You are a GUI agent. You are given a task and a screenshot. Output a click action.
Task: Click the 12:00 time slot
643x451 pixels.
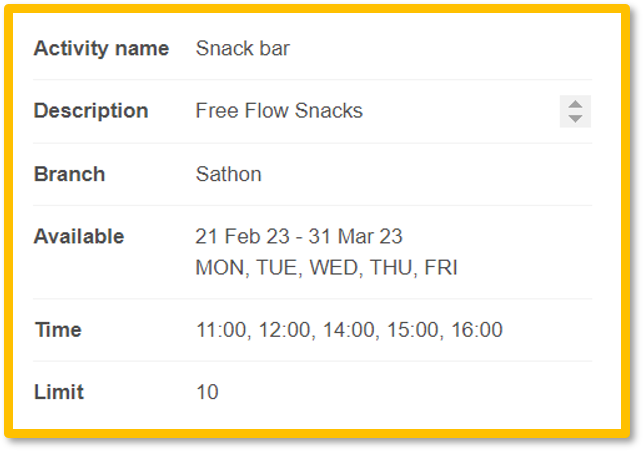(x=285, y=330)
